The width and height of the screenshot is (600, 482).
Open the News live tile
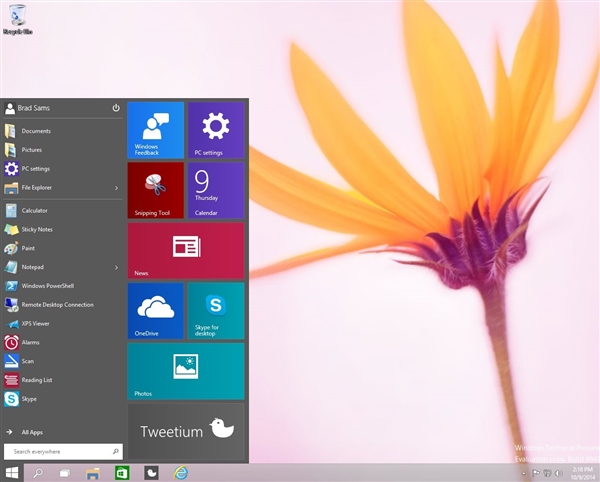185,250
